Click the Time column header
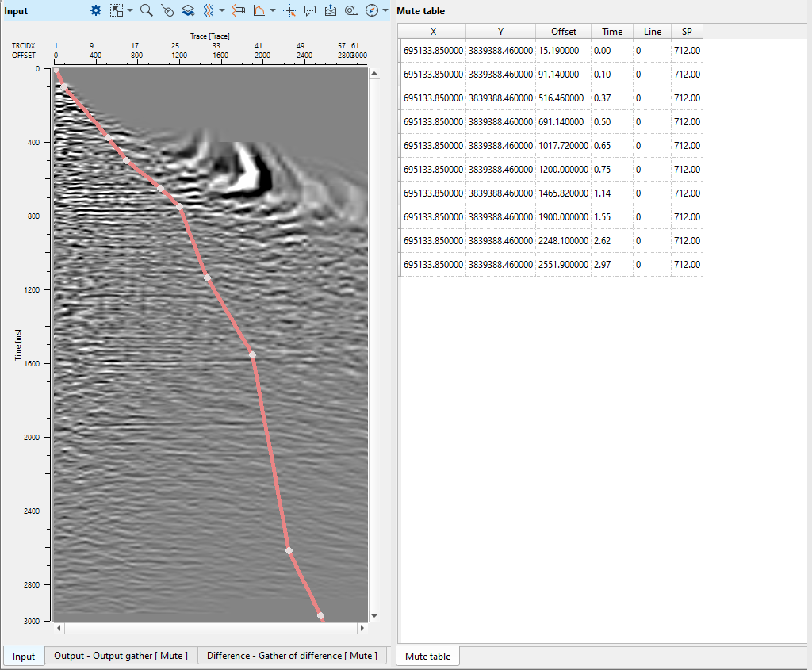Image resolution: width=812 pixels, height=670 pixels. [612, 32]
